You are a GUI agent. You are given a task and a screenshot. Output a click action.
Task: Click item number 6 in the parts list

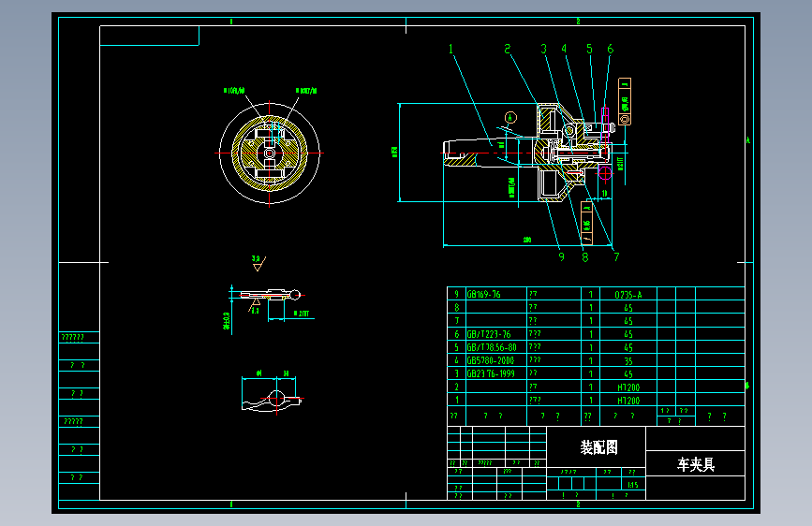tap(456, 334)
